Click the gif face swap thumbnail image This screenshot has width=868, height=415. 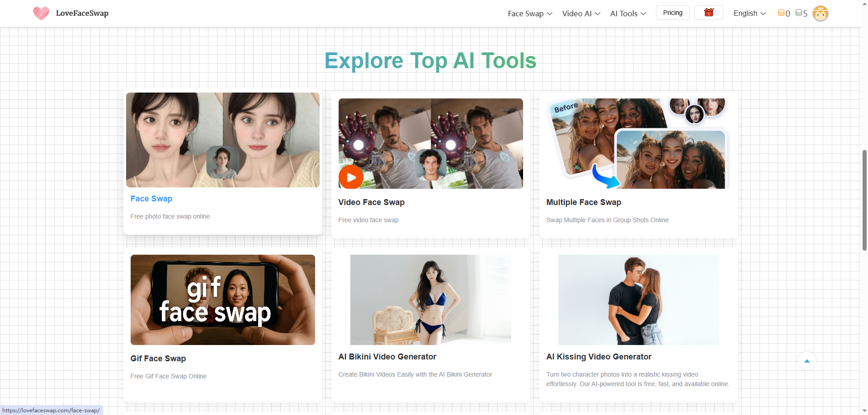[223, 300]
